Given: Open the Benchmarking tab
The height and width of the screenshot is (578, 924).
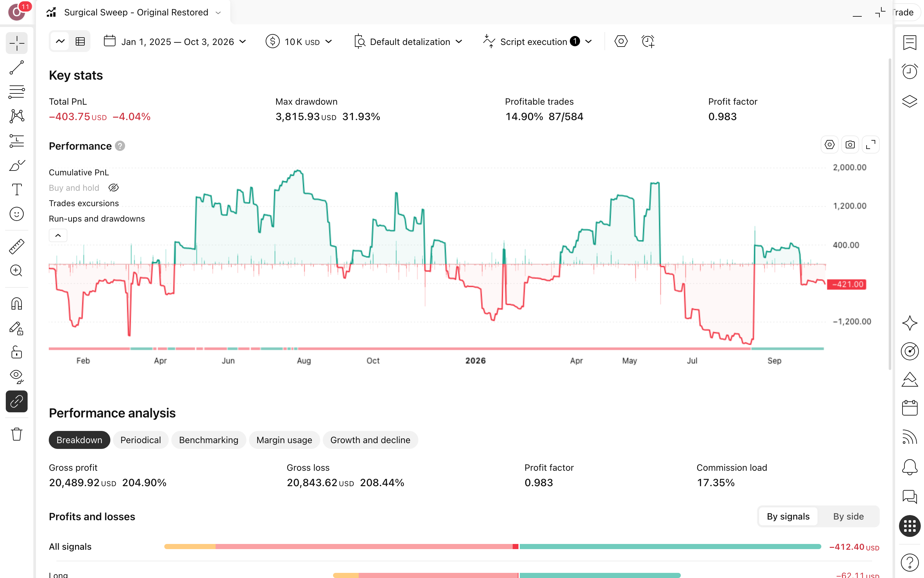Looking at the screenshot, I should coord(209,440).
